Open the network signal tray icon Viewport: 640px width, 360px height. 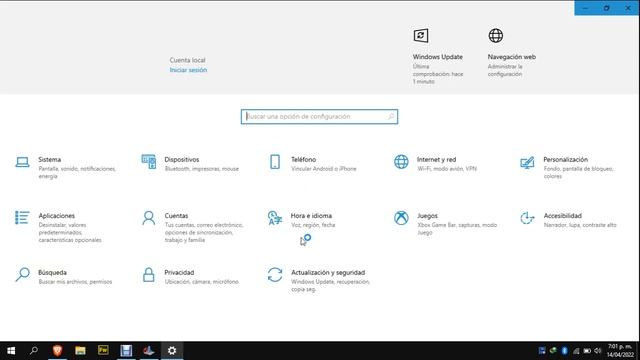point(576,351)
